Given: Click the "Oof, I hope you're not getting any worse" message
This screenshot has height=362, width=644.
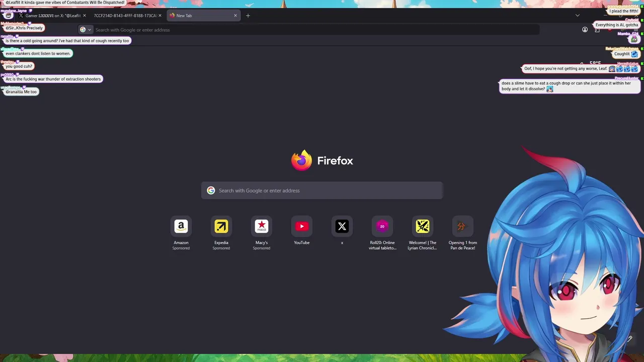Looking at the screenshot, I should [581, 69].
